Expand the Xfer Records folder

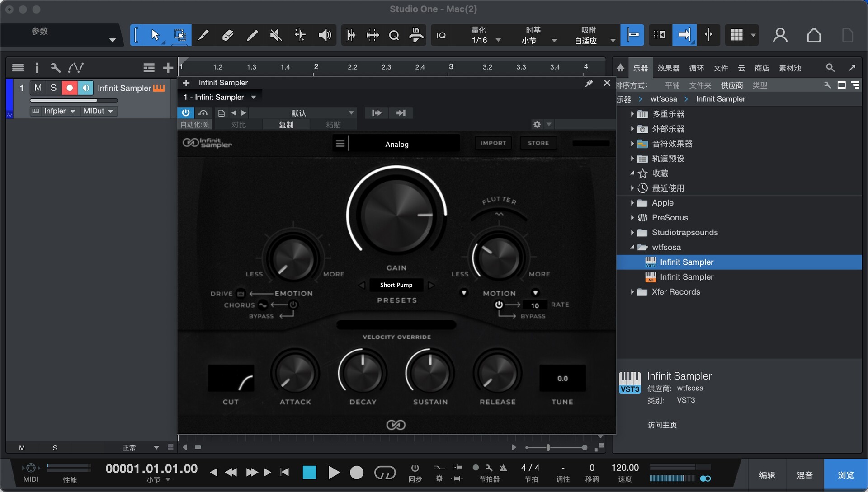click(632, 292)
